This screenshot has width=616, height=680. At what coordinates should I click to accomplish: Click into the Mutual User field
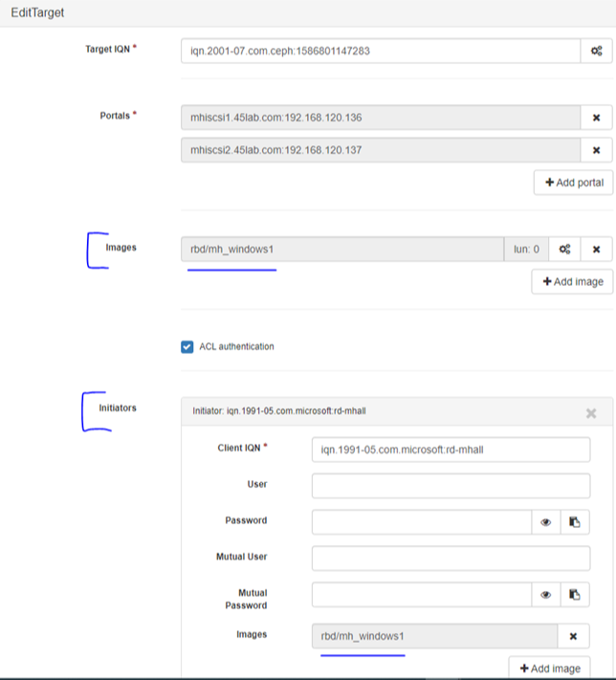coord(451,559)
